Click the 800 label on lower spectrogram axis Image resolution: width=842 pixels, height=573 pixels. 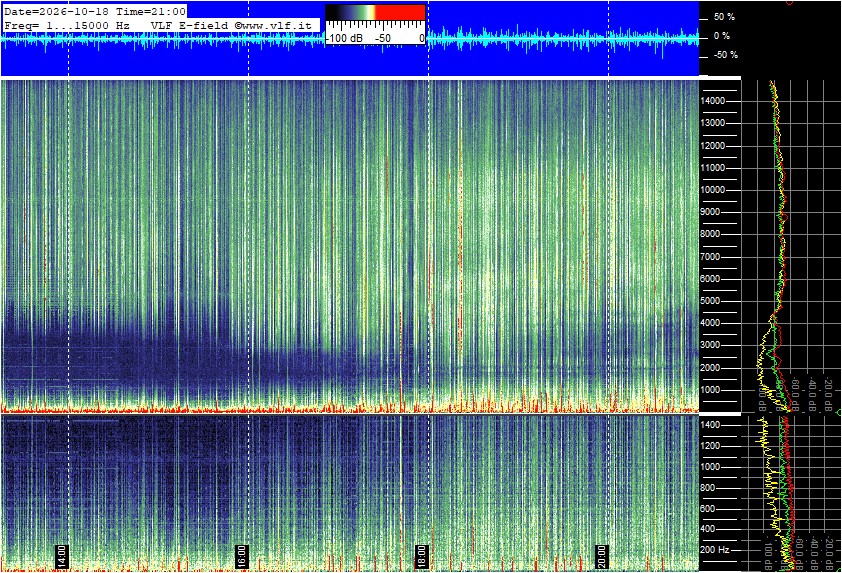coord(708,488)
